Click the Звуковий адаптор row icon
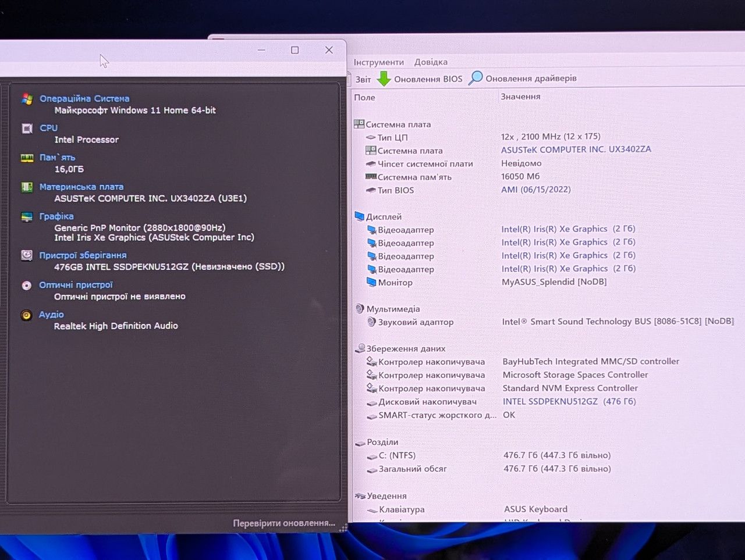This screenshot has height=560, width=745. pyautogui.click(x=372, y=322)
